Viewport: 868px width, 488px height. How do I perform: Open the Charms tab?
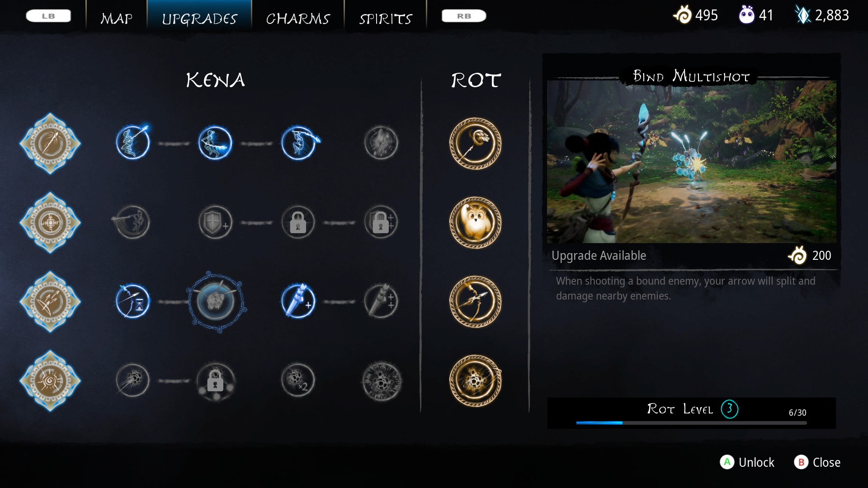pyautogui.click(x=298, y=19)
